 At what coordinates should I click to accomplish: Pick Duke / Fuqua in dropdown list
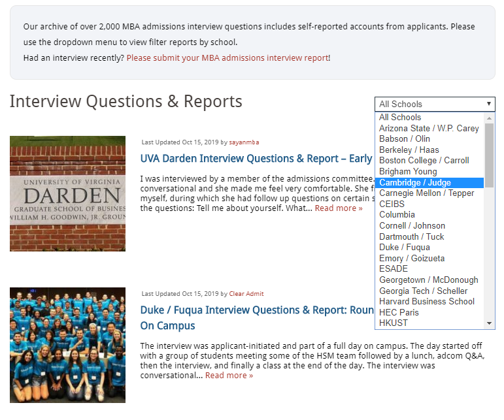[x=429, y=248]
